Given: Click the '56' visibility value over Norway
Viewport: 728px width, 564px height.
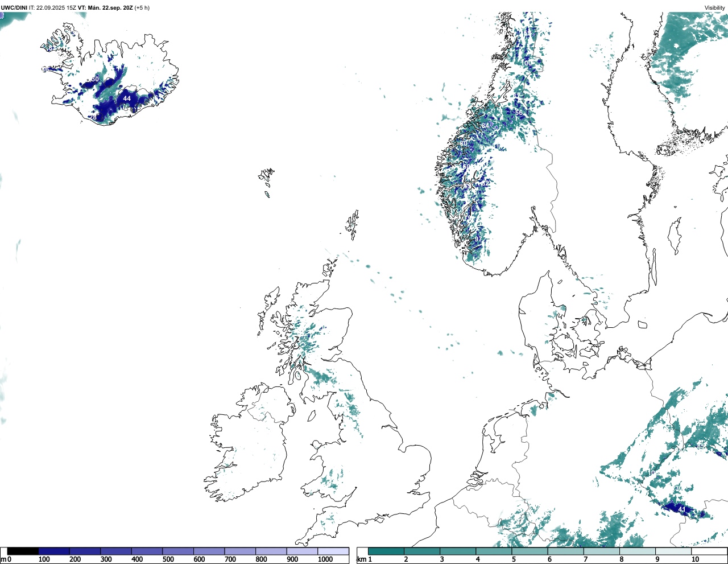Looking at the screenshot, I should 519,113.
